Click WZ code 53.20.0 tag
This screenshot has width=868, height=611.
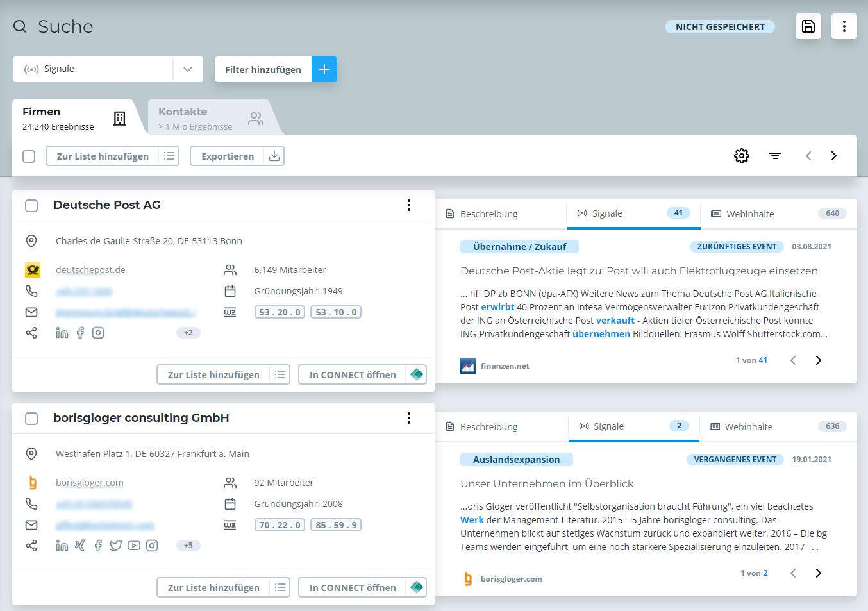(x=280, y=312)
